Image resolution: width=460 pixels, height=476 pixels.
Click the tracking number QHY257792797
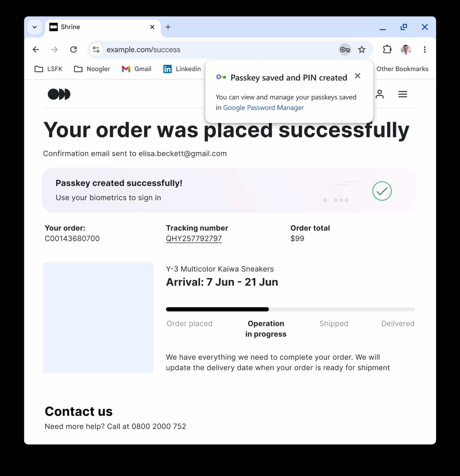194,238
